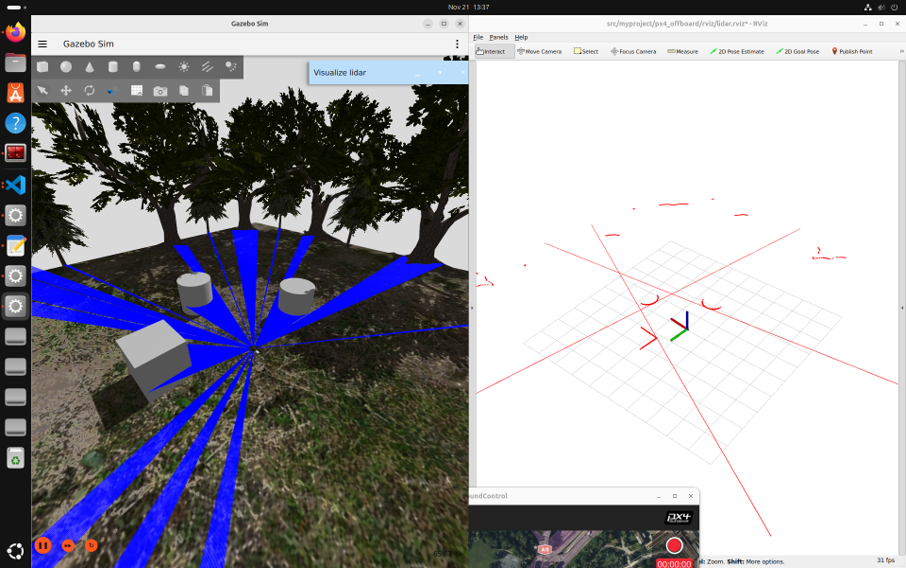Select the translate mode tool

pyautogui.click(x=66, y=90)
